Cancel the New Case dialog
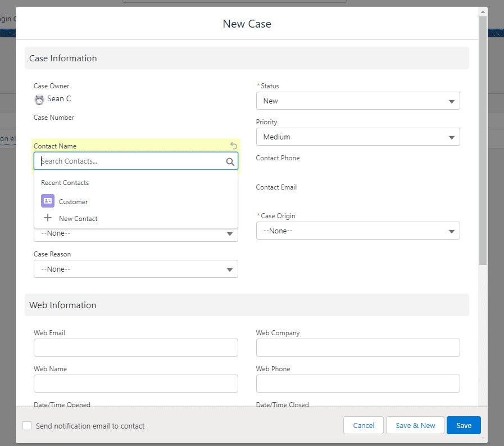Viewport: 504px width, 446px height. click(364, 425)
